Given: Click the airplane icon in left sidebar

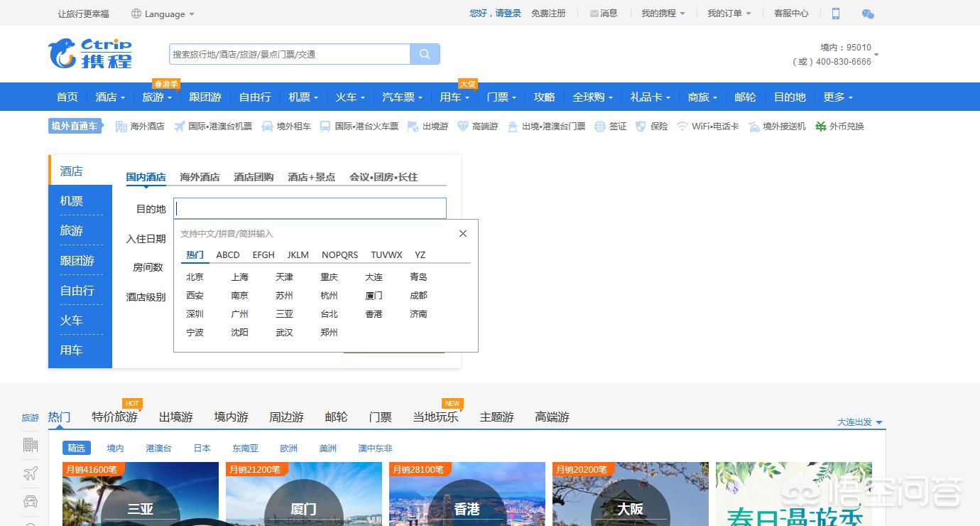Looking at the screenshot, I should coord(30,473).
